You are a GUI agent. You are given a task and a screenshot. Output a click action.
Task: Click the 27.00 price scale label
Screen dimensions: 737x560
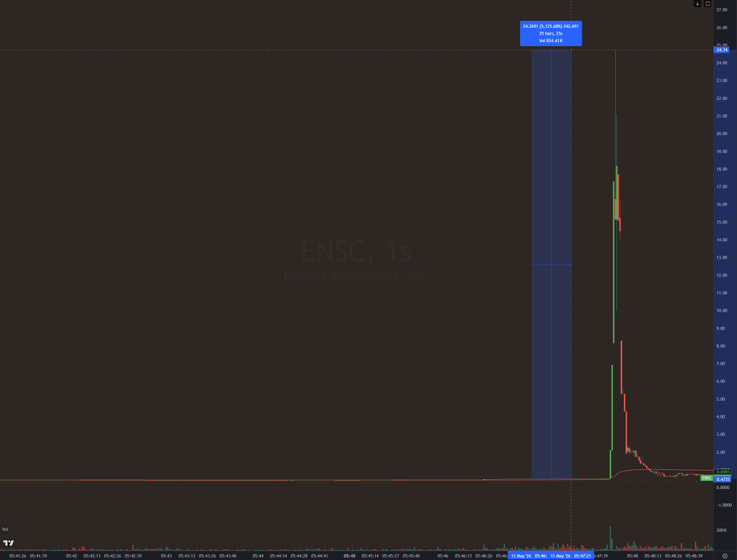pyautogui.click(x=721, y=10)
